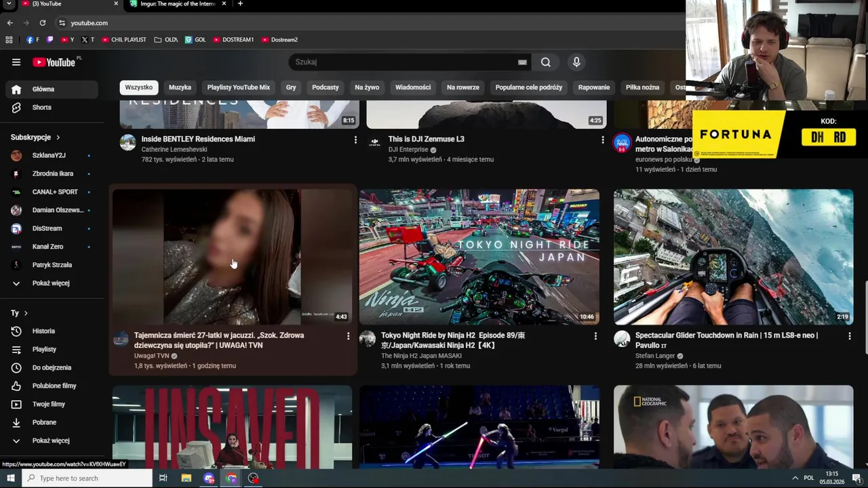This screenshot has width=868, height=488.
Task: Open Polubione filmy in sidebar
Action: coord(52,386)
